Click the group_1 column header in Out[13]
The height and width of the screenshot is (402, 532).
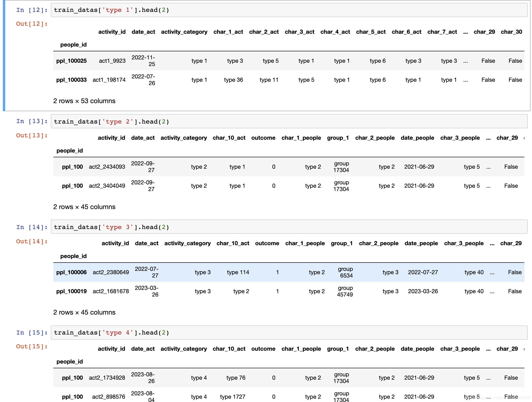(x=338, y=138)
